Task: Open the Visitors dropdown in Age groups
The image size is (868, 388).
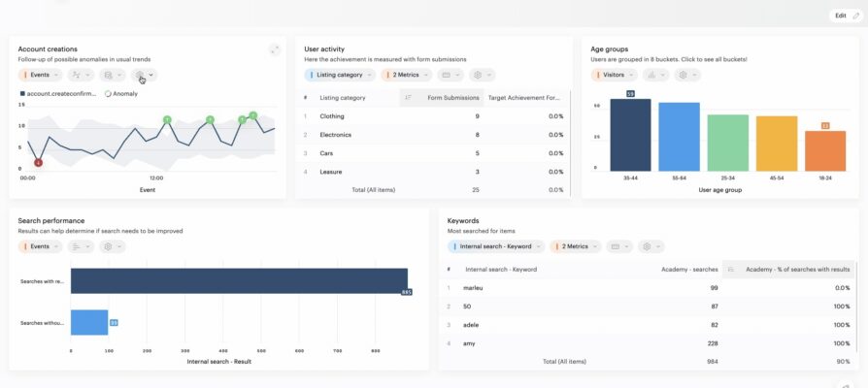Action: click(612, 75)
